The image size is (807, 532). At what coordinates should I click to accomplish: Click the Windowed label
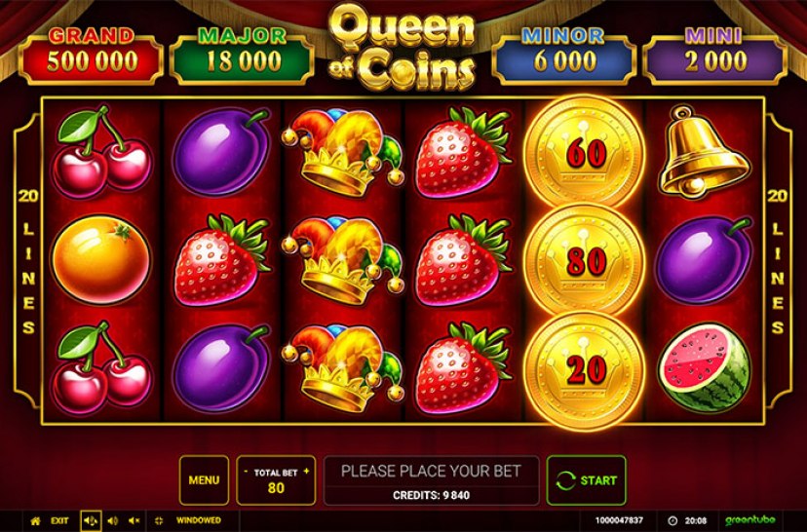click(198, 520)
